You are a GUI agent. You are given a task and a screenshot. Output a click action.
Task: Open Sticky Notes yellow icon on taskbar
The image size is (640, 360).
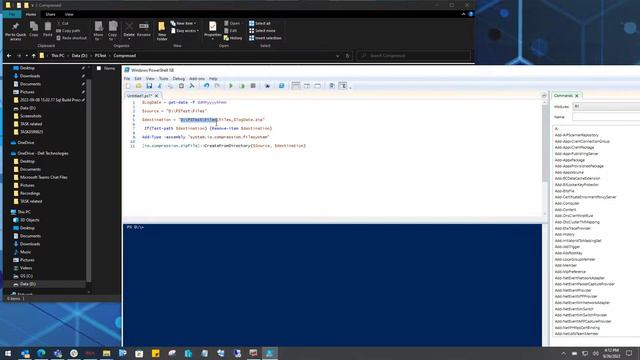tap(156, 353)
